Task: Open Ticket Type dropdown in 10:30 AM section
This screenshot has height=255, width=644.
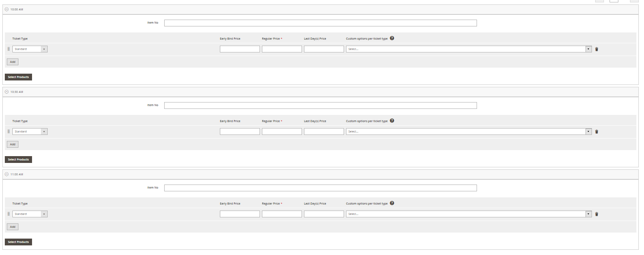Action: coord(30,132)
